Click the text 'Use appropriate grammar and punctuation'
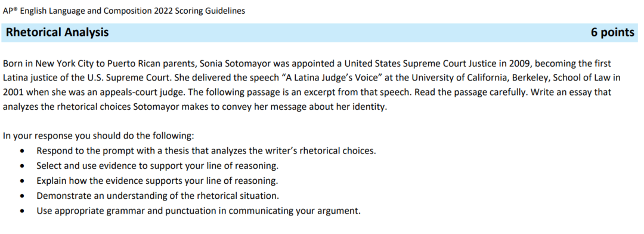Image resolution: width=644 pixels, height=234 pixels. 124,211
